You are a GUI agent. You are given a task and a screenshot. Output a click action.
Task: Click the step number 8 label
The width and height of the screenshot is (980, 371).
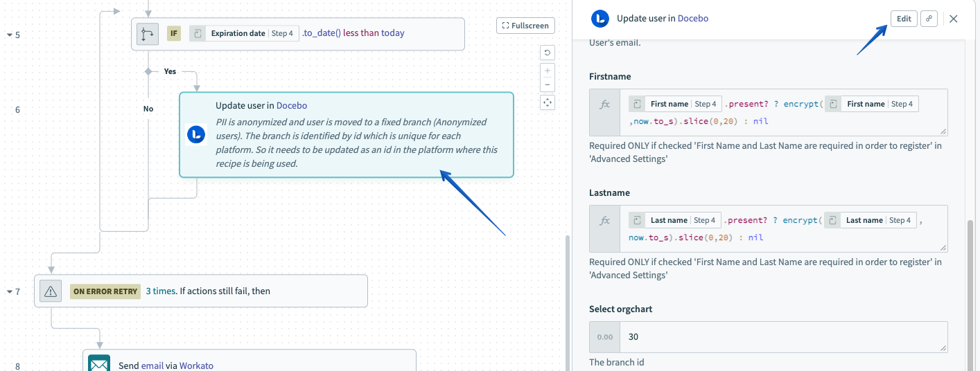17,366
